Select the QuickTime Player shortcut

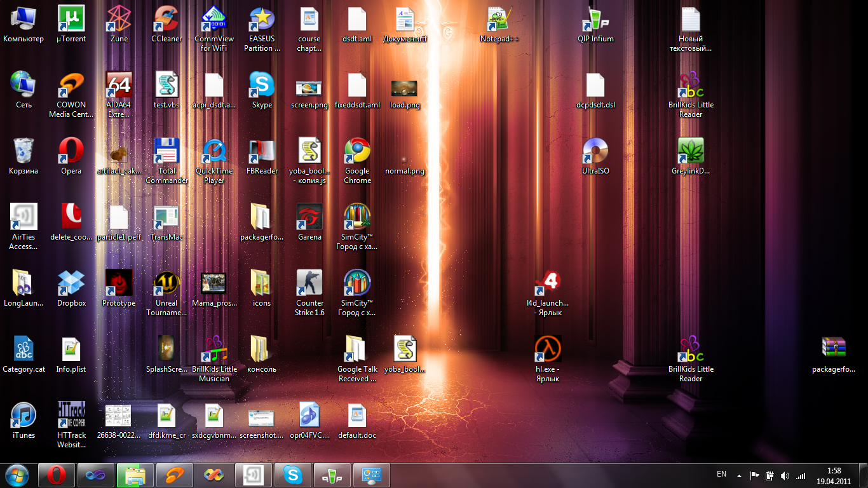[x=214, y=151]
